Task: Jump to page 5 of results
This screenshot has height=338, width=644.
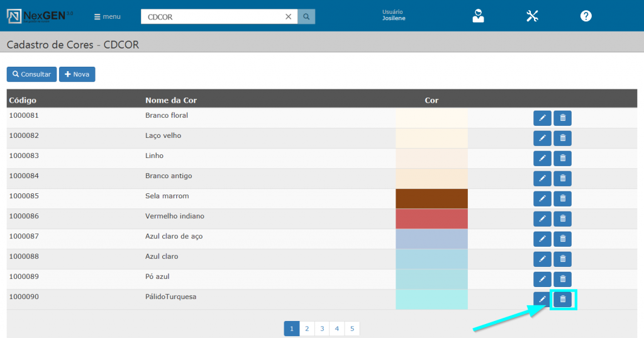Action: click(x=352, y=329)
